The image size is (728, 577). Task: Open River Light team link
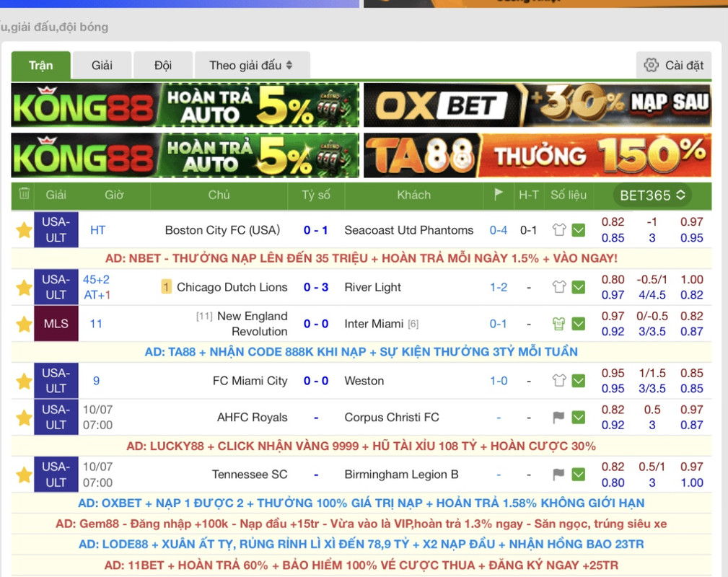click(372, 287)
